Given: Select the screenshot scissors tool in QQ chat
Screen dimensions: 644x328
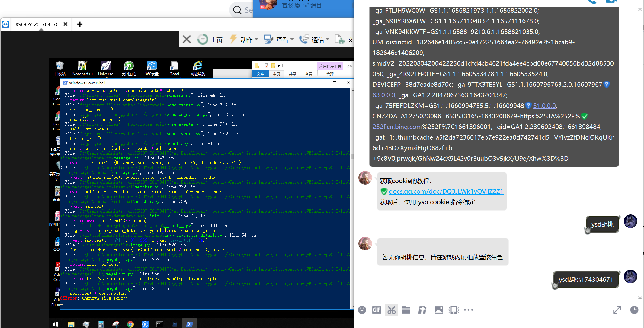Looking at the screenshot, I should click(391, 310).
